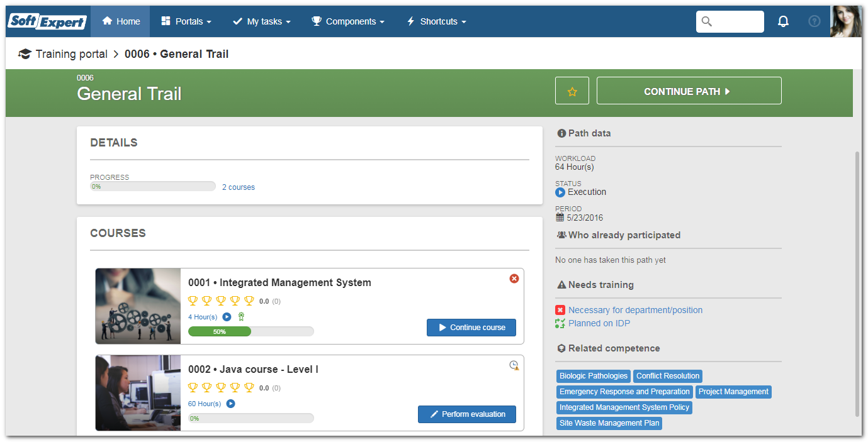Click the user profile avatar
Viewport: 868px width, 442px height.
click(x=845, y=21)
